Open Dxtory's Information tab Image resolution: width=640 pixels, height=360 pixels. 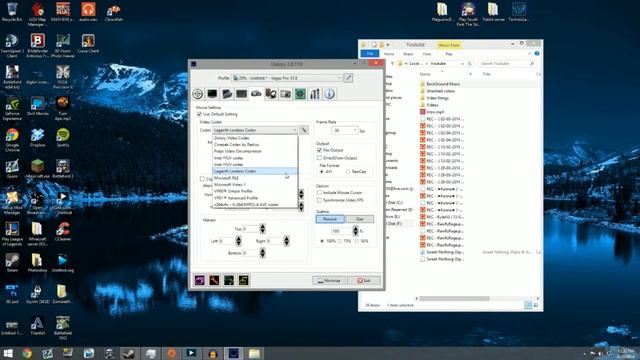tap(329, 94)
